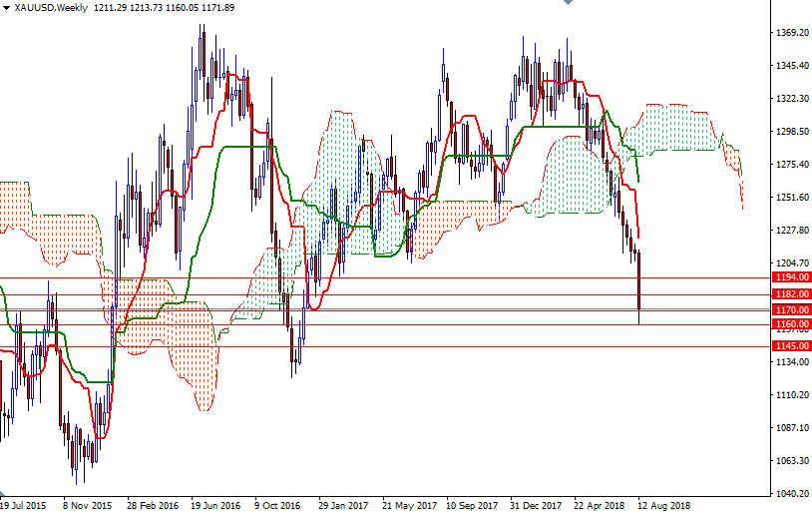This screenshot has height=513, width=812.
Task: Select the 1145.00 red price label
Action: point(790,346)
